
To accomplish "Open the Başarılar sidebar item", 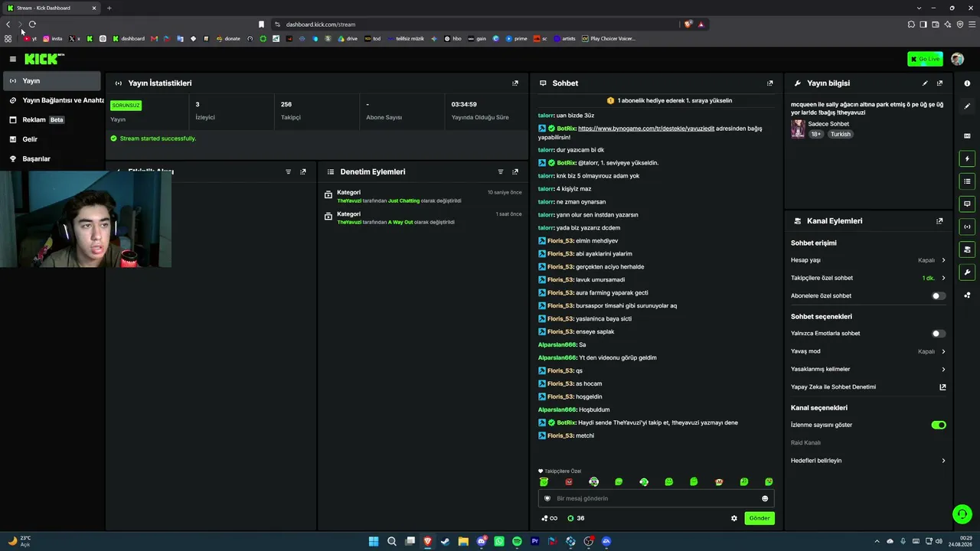I will click(51, 159).
